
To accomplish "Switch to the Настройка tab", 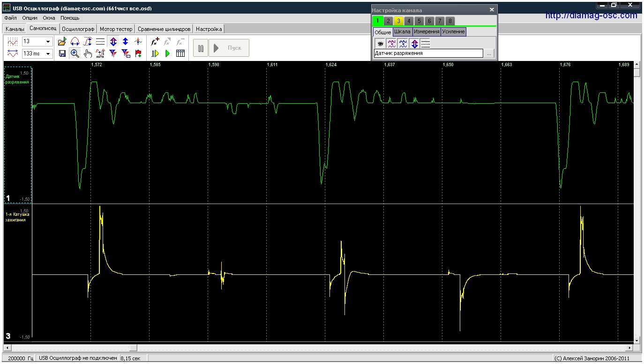I will coord(209,29).
